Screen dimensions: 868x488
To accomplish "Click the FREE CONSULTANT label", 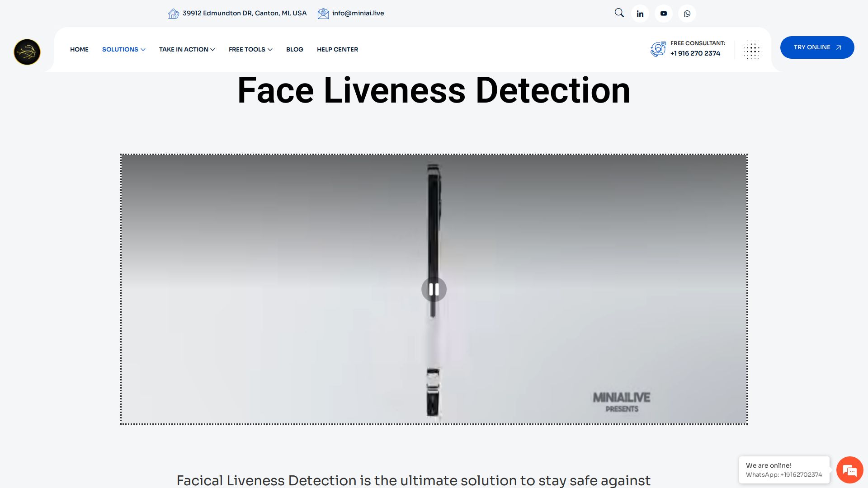I will tap(698, 43).
